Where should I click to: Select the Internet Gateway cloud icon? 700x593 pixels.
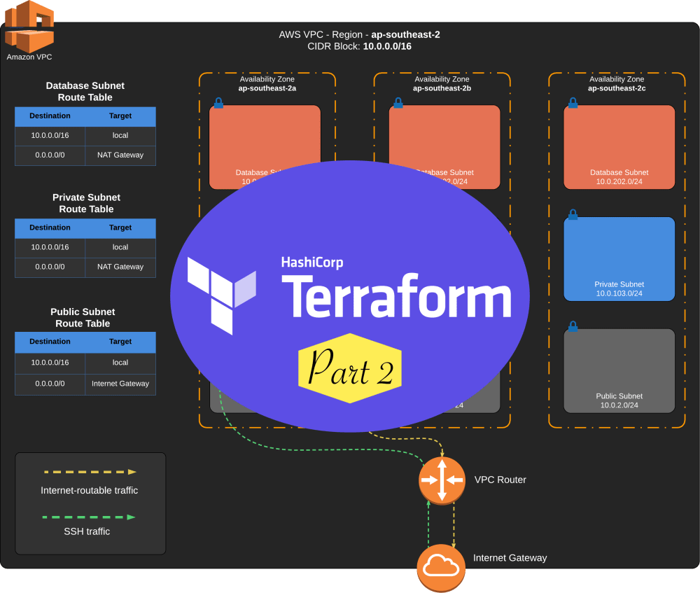[x=441, y=568]
